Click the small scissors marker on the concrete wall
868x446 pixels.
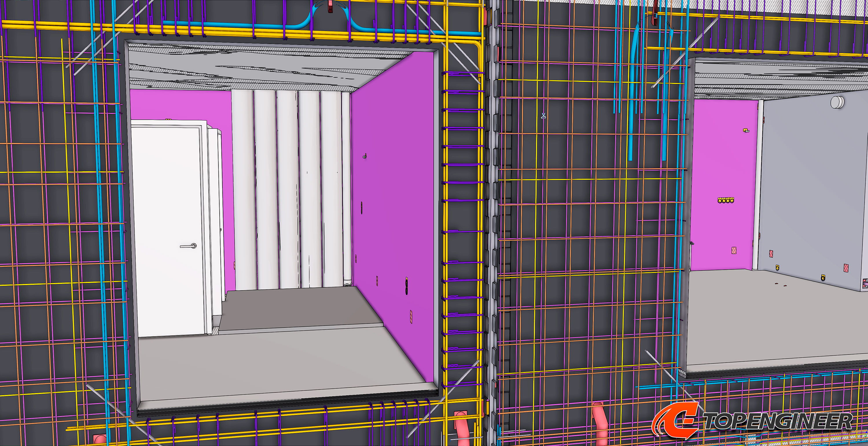pyautogui.click(x=543, y=116)
